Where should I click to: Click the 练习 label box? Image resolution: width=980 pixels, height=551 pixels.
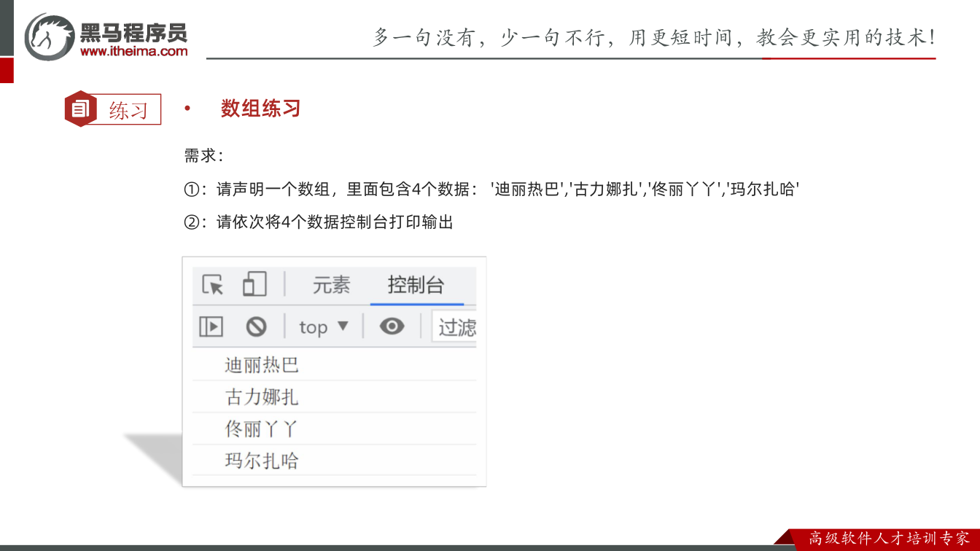pyautogui.click(x=128, y=109)
